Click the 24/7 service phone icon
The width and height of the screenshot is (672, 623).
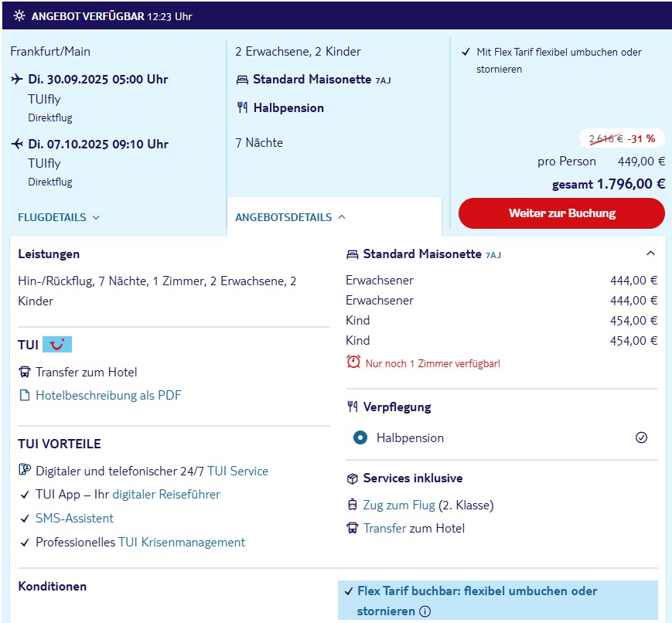25,470
